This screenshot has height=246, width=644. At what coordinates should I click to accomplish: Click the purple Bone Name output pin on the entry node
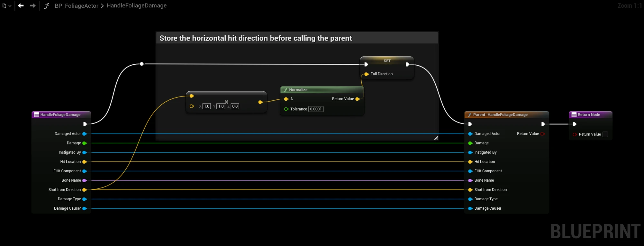[84, 180]
